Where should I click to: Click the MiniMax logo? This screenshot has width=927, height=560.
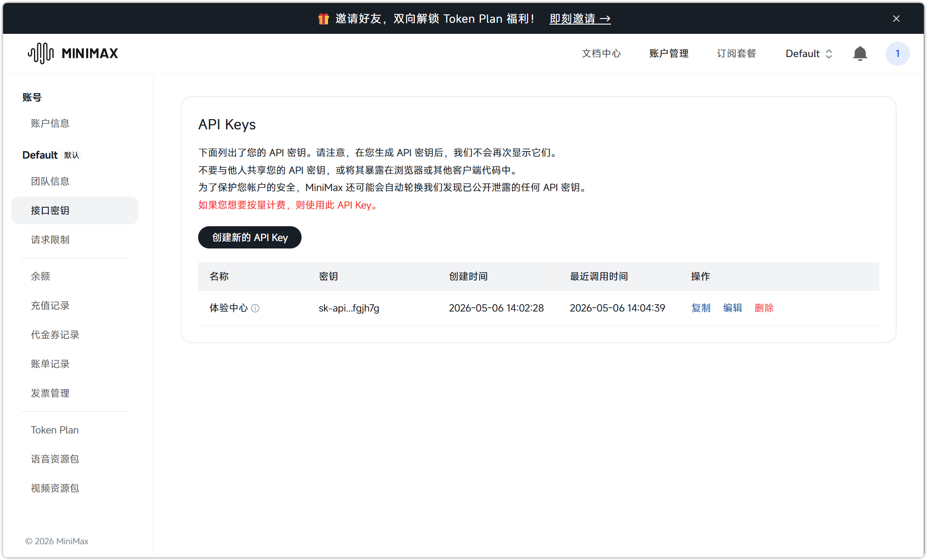(73, 53)
